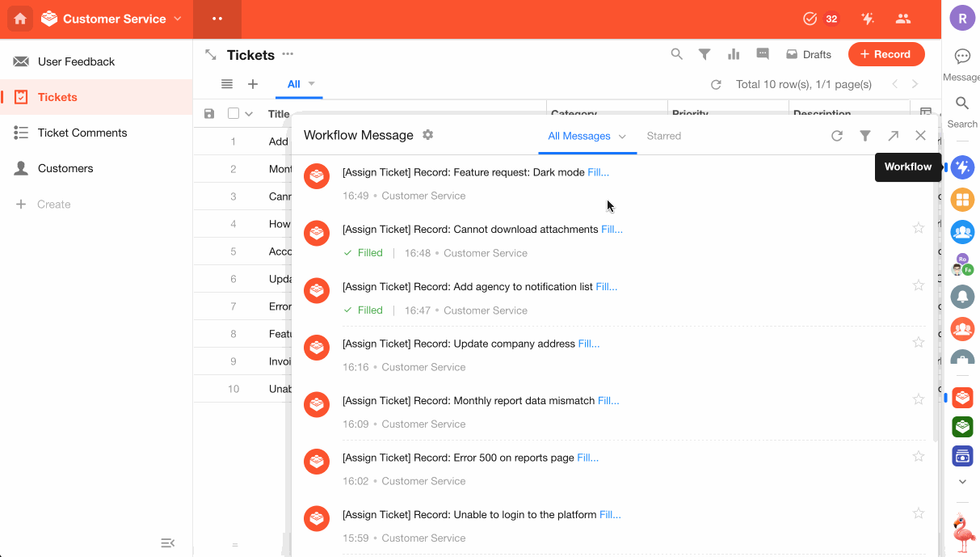Open Ticket Comments in the sidebar

tap(82, 133)
